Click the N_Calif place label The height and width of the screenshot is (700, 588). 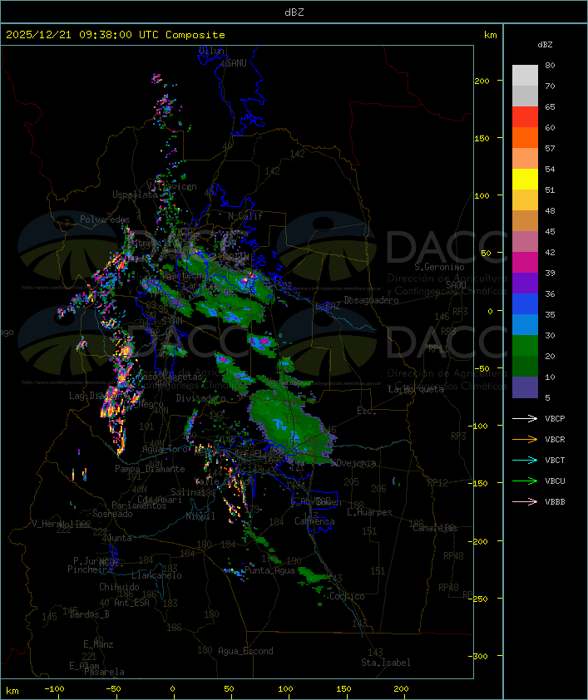245,216
